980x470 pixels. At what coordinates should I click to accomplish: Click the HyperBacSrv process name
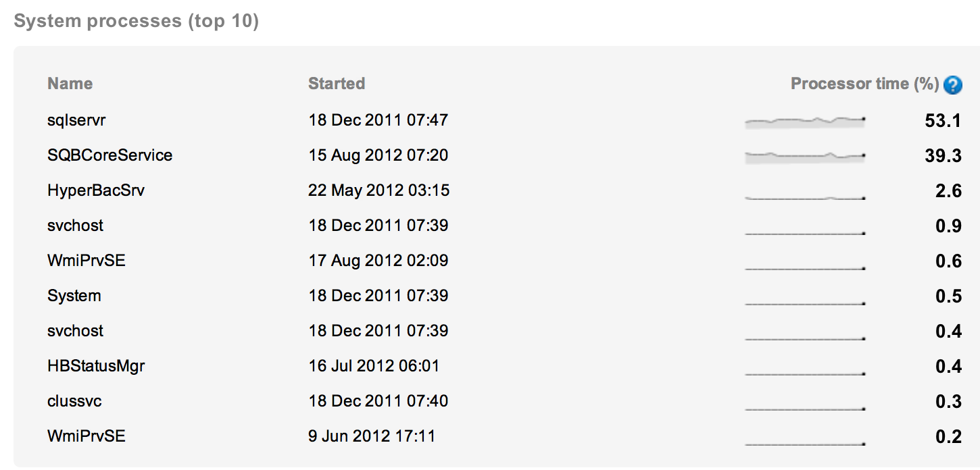pos(96,190)
